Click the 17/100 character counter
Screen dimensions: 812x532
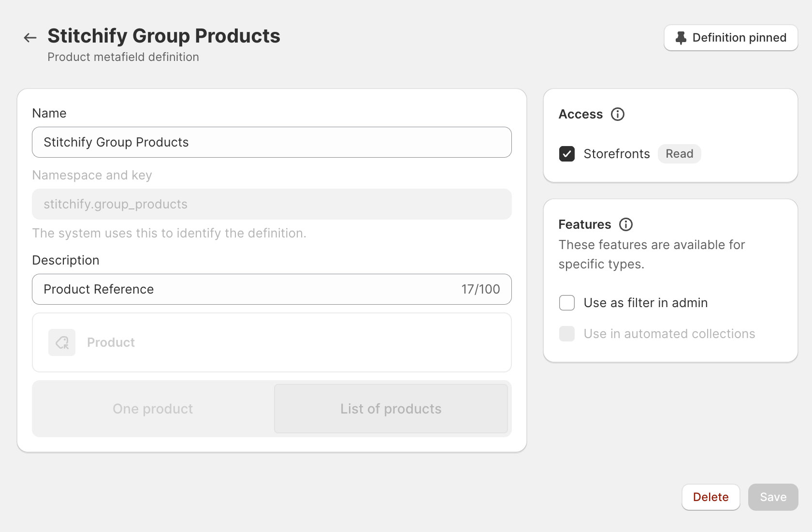(x=480, y=289)
